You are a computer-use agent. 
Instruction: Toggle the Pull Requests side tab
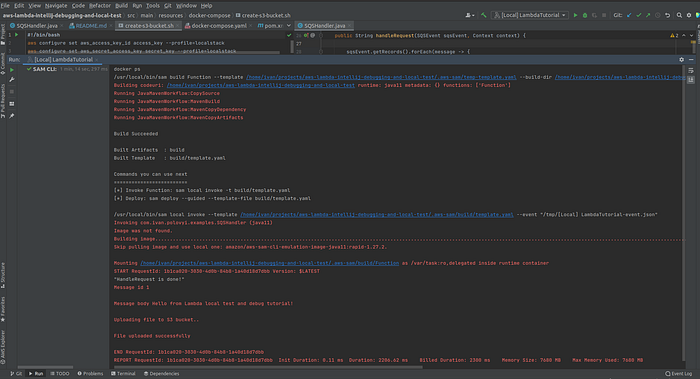pos(3,101)
